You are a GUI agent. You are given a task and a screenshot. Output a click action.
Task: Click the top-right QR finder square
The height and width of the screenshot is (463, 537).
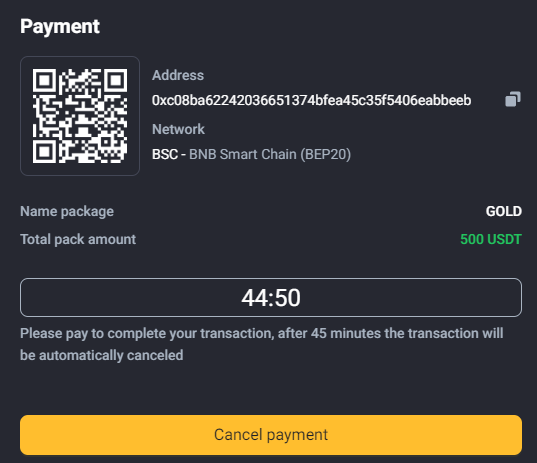coord(115,80)
